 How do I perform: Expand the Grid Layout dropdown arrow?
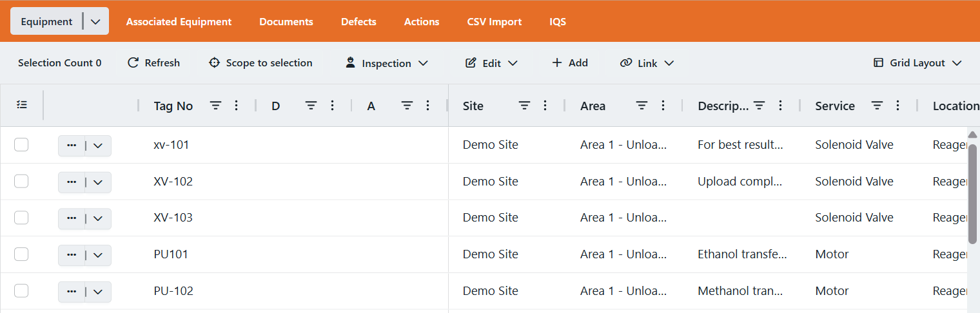click(957, 63)
